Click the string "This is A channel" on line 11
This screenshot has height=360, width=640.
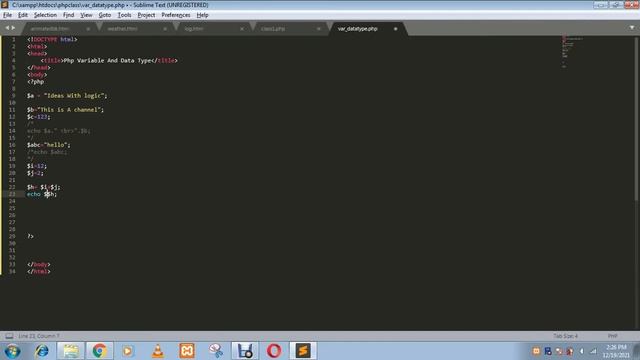point(69,110)
